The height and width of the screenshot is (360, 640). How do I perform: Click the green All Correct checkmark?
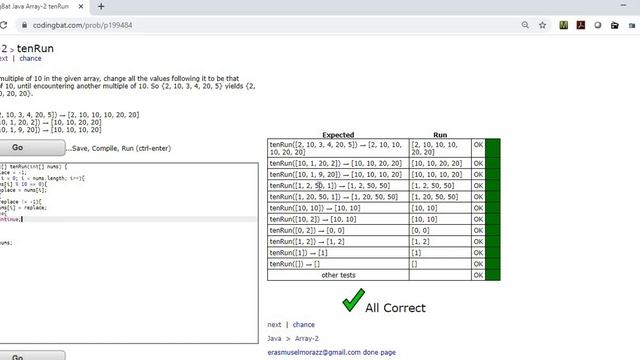click(x=353, y=300)
